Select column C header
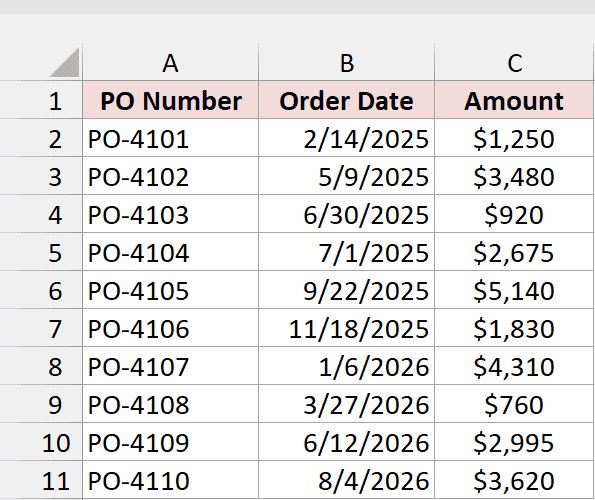 514,62
